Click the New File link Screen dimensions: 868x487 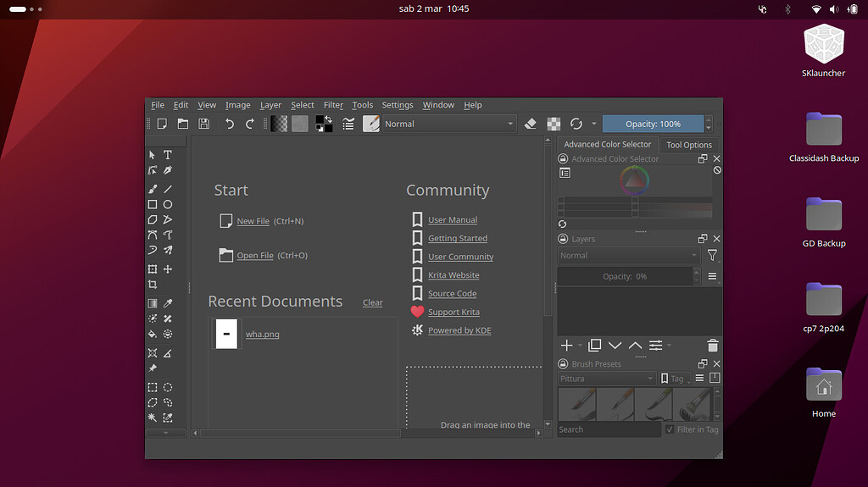253,221
